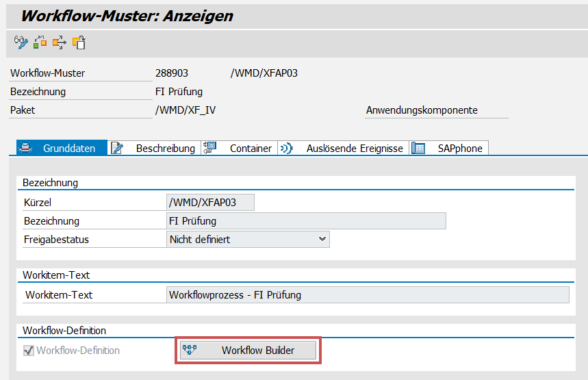Click the Workitem-Text input field
The width and height of the screenshot is (588, 380).
tap(368, 295)
